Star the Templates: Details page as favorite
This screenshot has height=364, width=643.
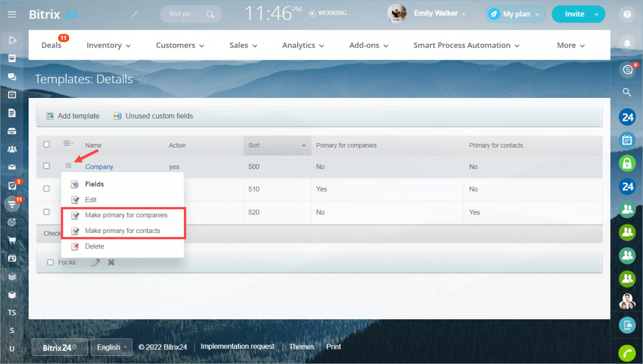pyautogui.click(x=143, y=80)
